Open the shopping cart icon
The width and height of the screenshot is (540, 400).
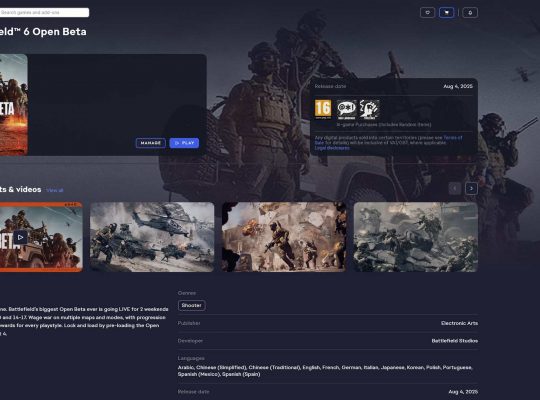click(x=446, y=13)
